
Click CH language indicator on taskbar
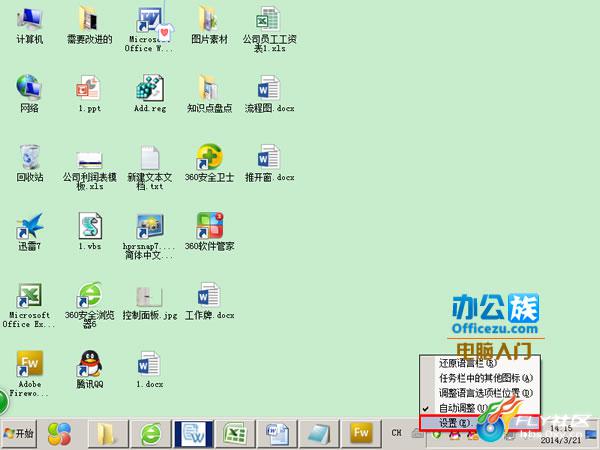pyautogui.click(x=396, y=433)
